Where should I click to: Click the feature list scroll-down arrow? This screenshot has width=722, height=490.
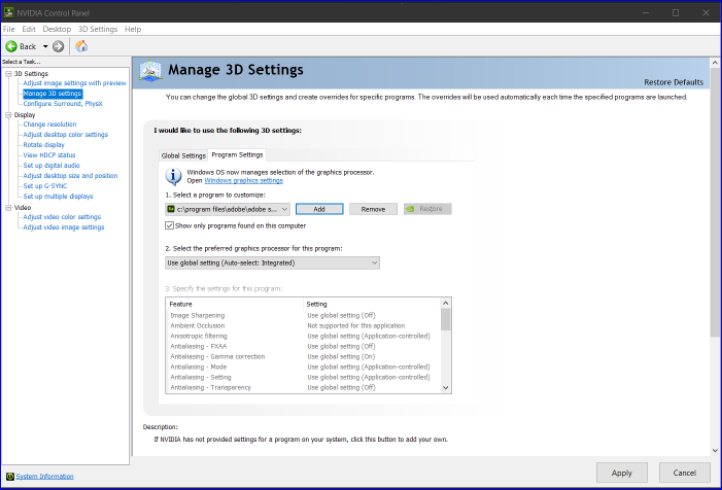[x=445, y=388]
